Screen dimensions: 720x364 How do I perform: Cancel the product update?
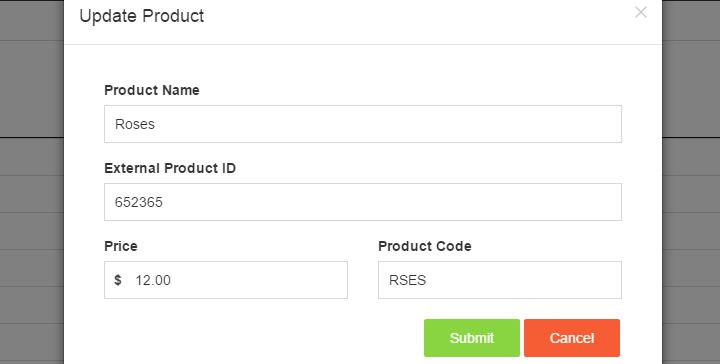(572, 338)
